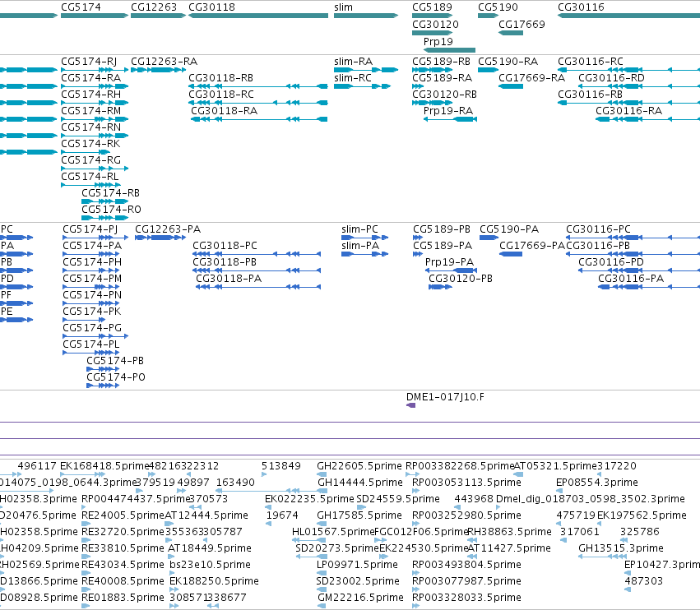Select protein slim-PA

click(x=359, y=246)
